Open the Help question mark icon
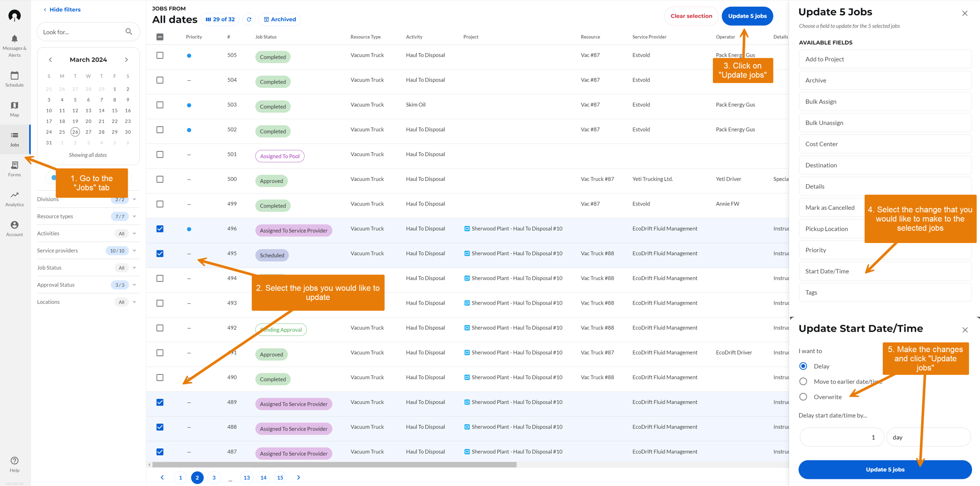980x486 pixels. (x=15, y=461)
